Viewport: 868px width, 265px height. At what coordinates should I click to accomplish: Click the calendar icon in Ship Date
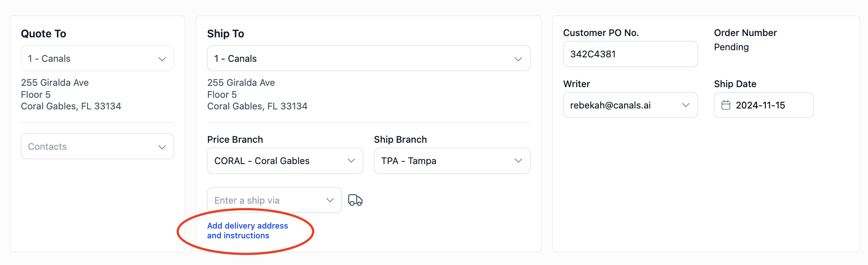pos(725,105)
